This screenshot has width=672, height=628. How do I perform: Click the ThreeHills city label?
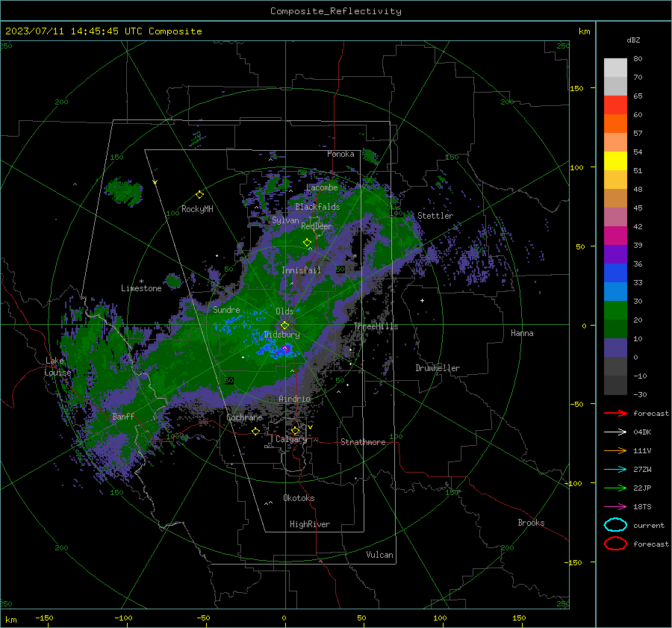[x=376, y=326]
